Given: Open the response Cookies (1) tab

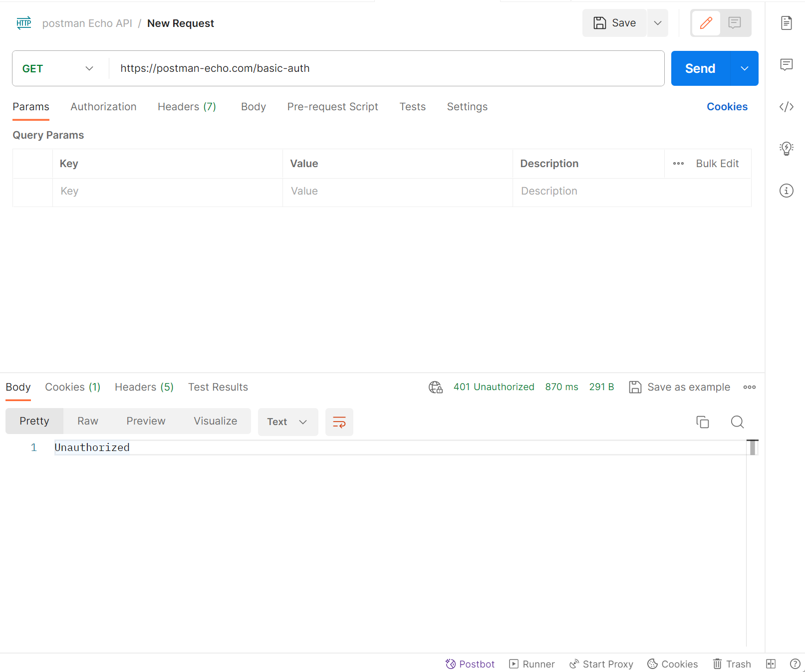Looking at the screenshot, I should [x=73, y=387].
